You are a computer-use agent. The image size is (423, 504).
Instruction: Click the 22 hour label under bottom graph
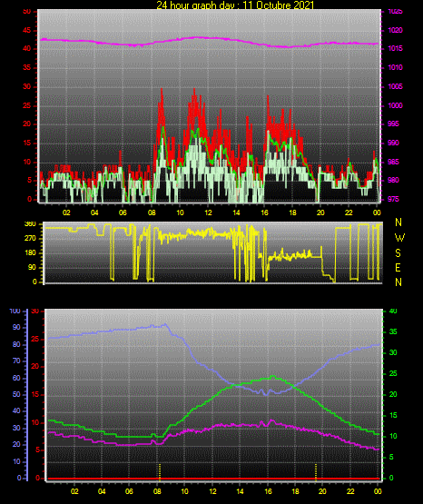[350, 491]
